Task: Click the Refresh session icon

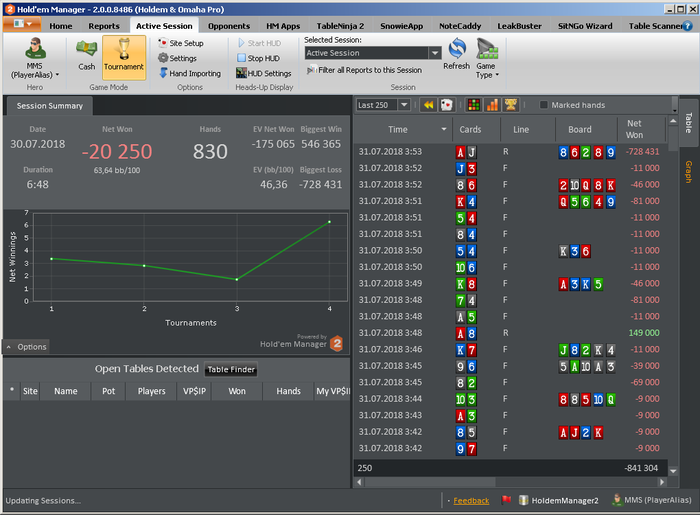Action: tap(457, 54)
